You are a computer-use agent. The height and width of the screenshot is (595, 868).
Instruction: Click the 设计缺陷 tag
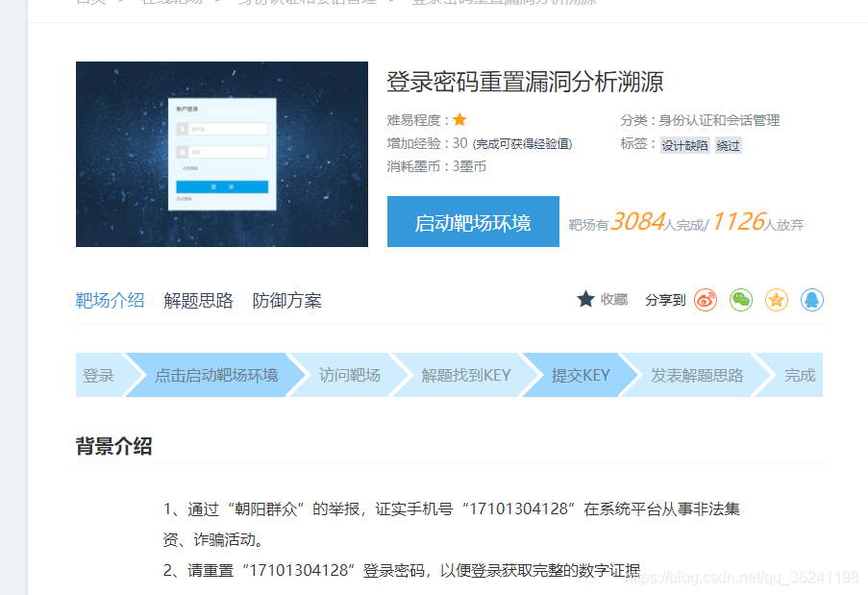pyautogui.click(x=684, y=145)
